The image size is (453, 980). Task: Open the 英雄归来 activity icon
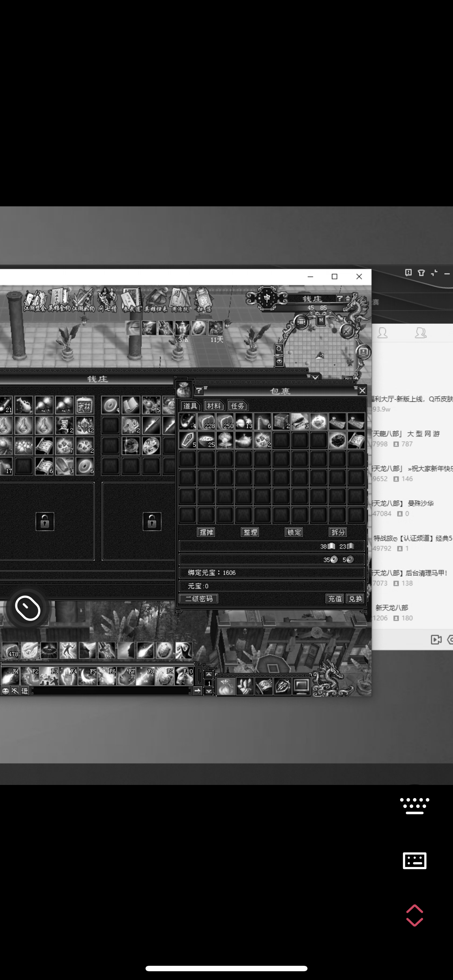(x=156, y=300)
